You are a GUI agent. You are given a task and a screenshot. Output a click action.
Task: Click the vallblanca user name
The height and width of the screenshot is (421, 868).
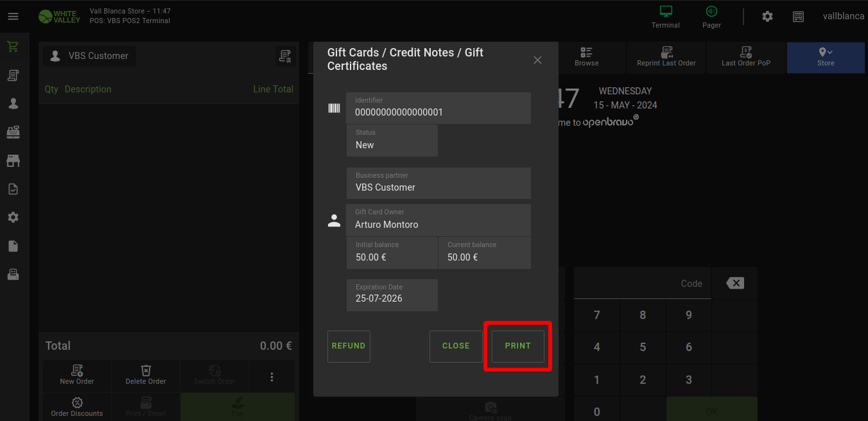point(844,17)
